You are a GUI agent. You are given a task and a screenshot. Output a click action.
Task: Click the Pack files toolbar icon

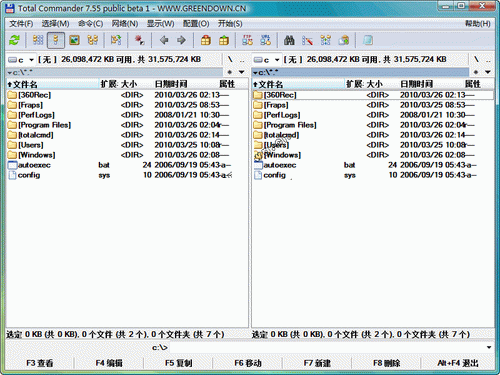click(x=206, y=40)
